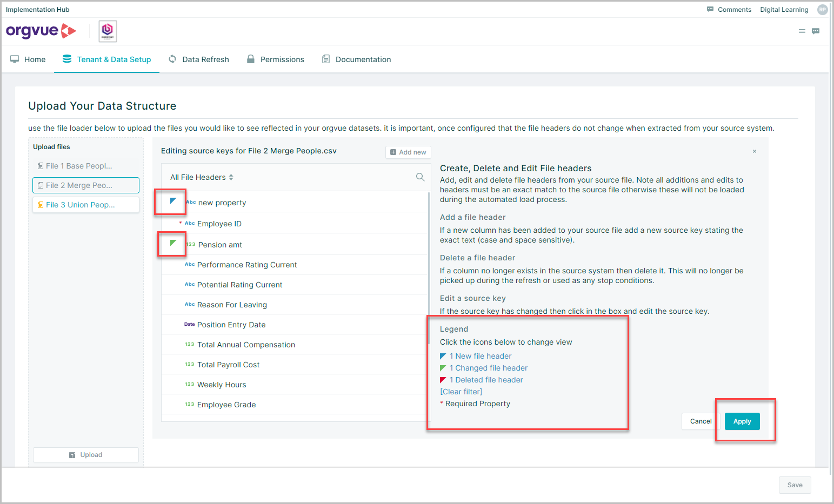The image size is (834, 504).
Task: Select the Tenant & Data Setup tab
Action: [106, 59]
